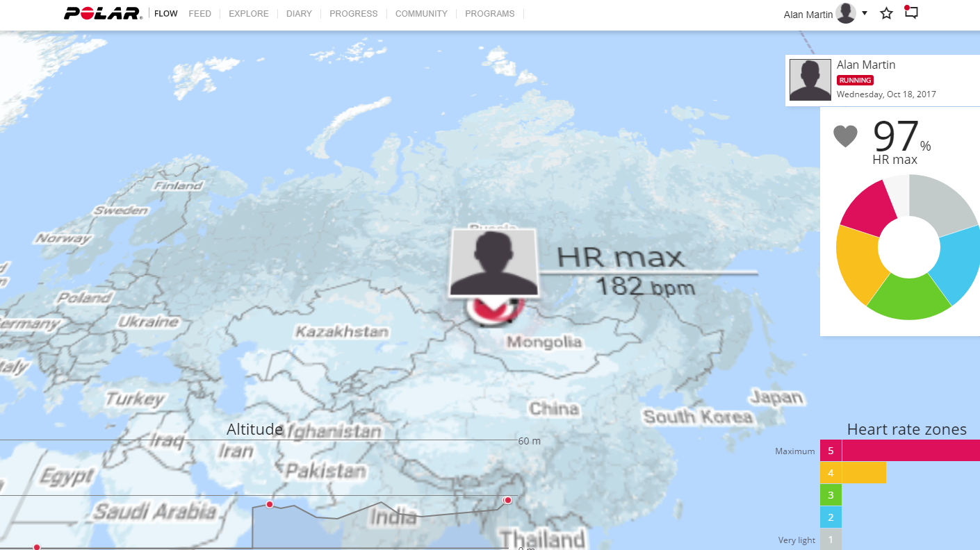Screen dimensions: 980x550
Task: Click the altitude graph marker near India
Action: [x=270, y=504]
